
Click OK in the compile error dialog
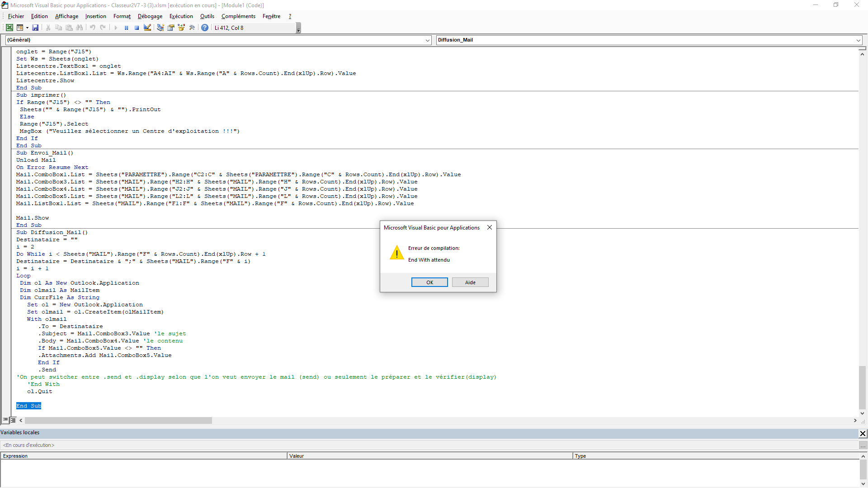[429, 282]
